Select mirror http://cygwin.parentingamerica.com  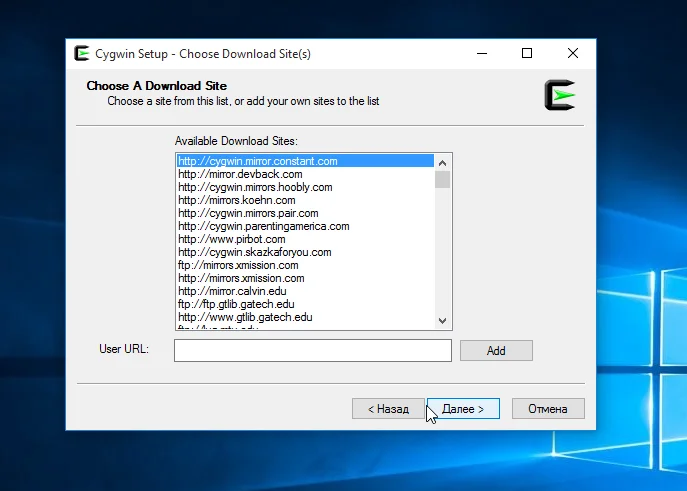[x=305, y=226]
